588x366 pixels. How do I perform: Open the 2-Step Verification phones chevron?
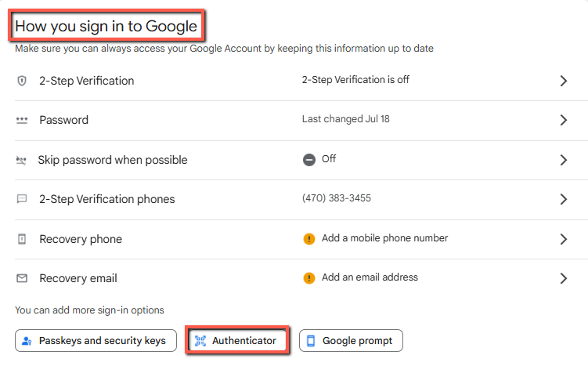[563, 199]
